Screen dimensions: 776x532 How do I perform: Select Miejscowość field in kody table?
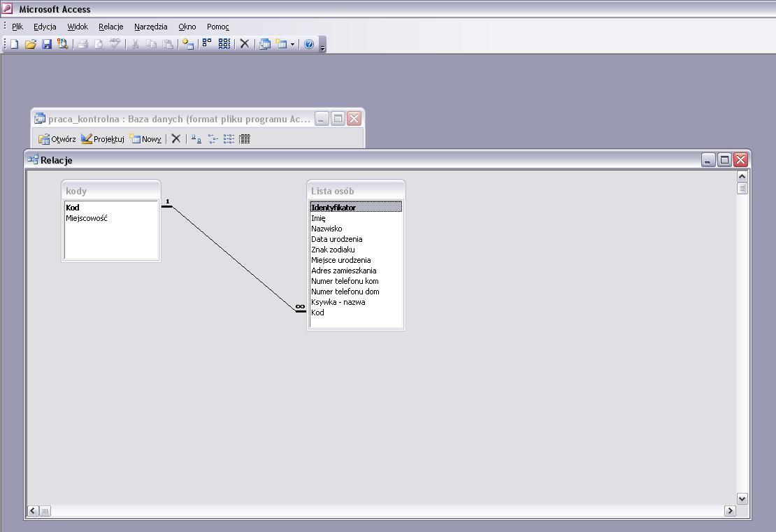(x=87, y=218)
